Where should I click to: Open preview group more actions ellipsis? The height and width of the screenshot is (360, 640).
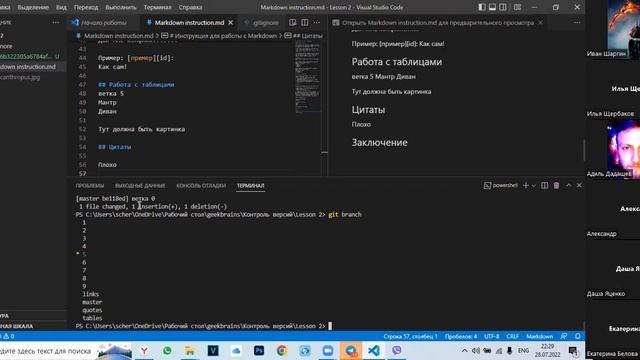tap(577, 23)
